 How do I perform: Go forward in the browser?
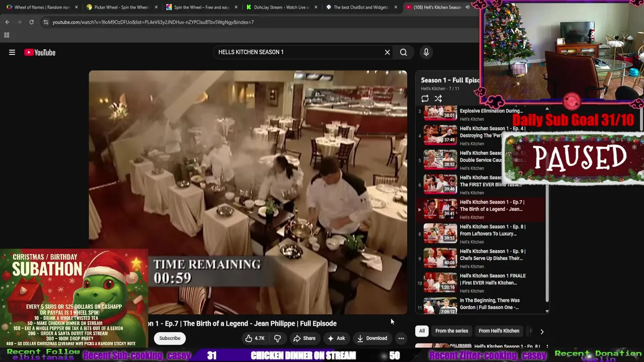coord(19,22)
